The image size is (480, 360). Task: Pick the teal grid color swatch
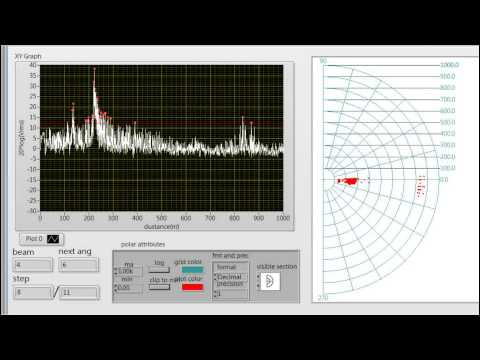192,270
